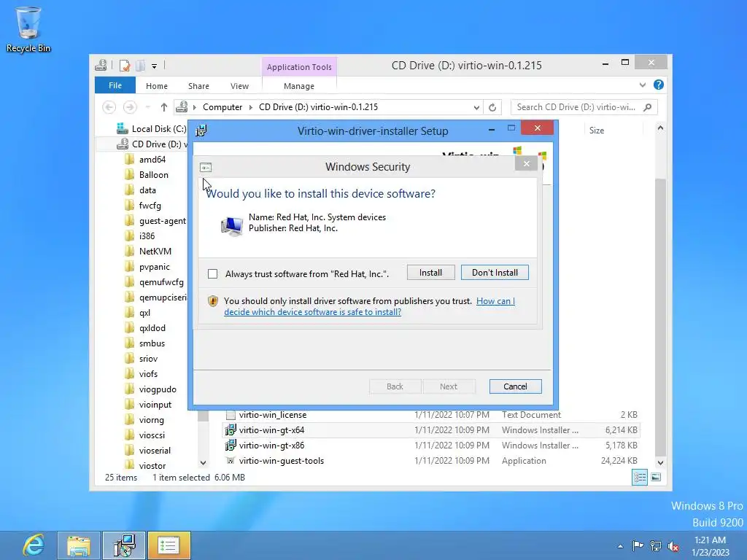
Task: Select the virtio-win-guest-tools application icon
Action: [x=231, y=461]
